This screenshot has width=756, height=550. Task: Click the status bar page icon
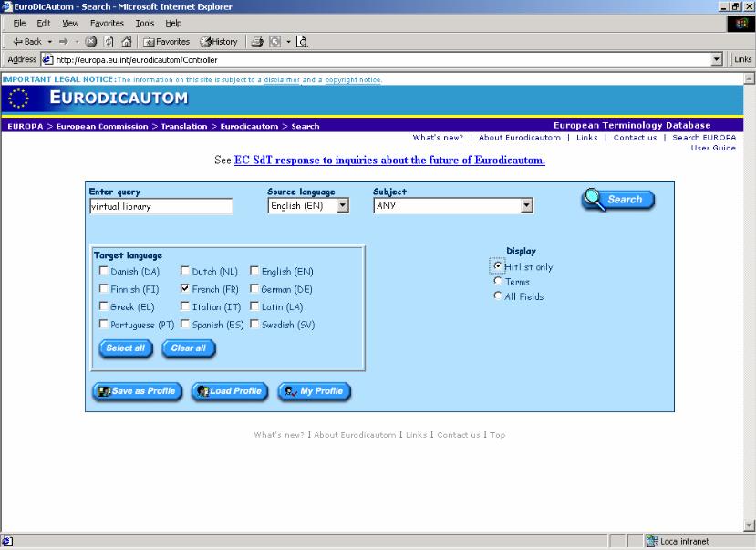coord(7,541)
